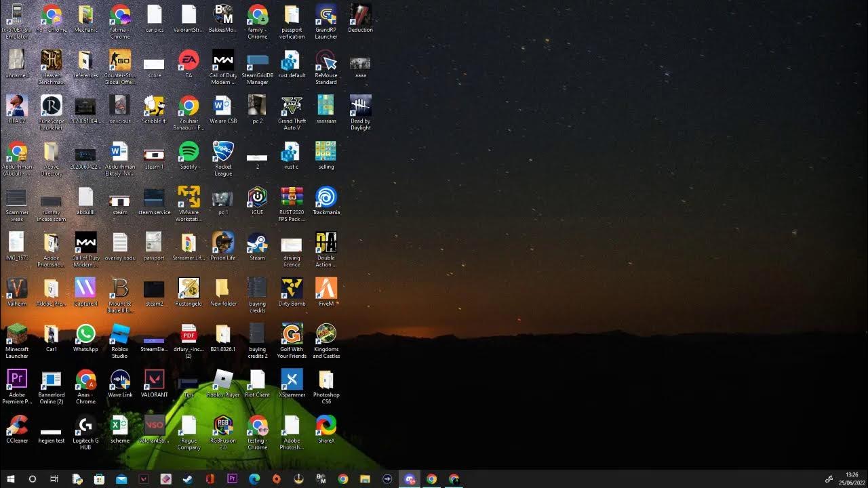The image size is (868, 488).
Task: Open Microsoft Edge from the taskbar
Action: 254,479
